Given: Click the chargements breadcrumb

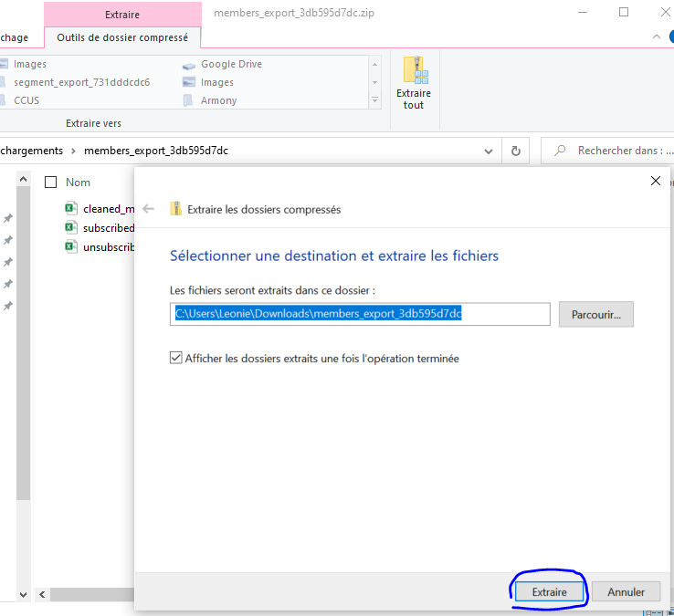Looking at the screenshot, I should [x=31, y=151].
